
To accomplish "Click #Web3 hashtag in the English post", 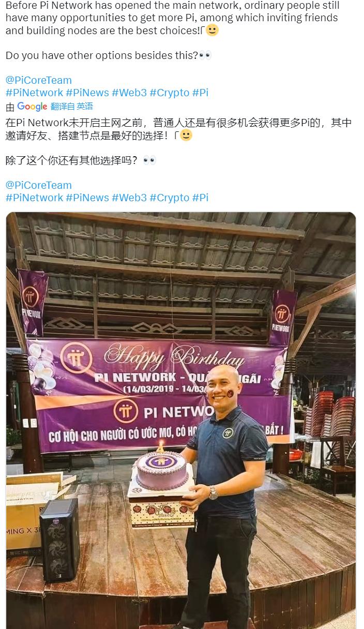I will click(129, 93).
